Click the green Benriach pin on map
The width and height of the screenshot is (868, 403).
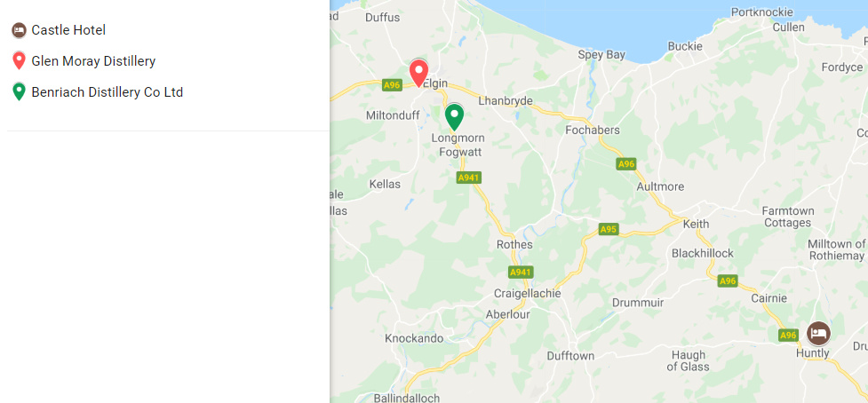point(455,116)
